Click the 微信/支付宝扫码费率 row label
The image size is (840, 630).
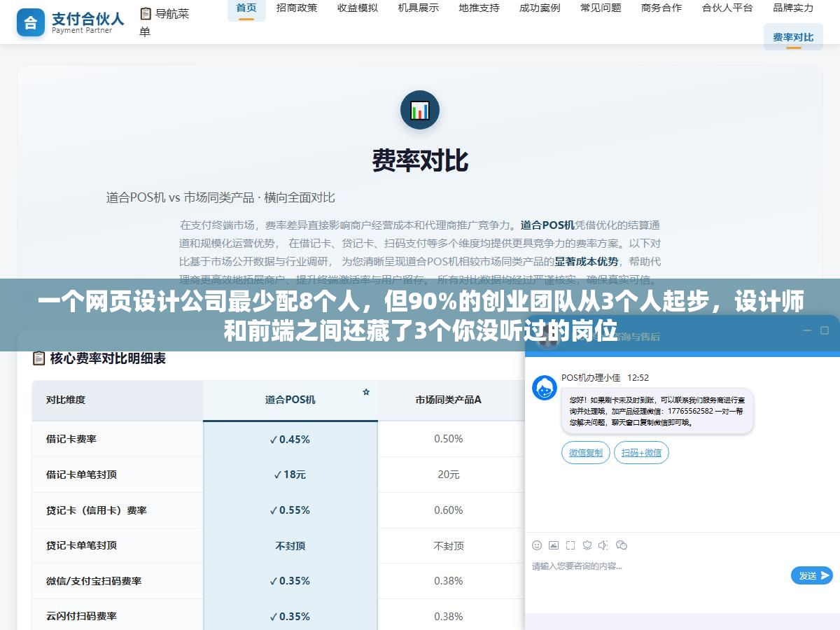pyautogui.click(x=94, y=581)
